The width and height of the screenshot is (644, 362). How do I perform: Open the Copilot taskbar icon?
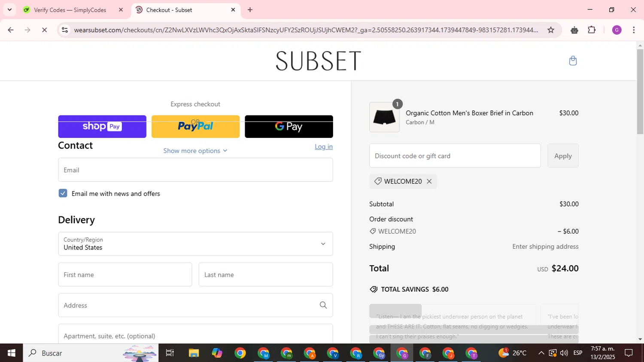coord(217,353)
